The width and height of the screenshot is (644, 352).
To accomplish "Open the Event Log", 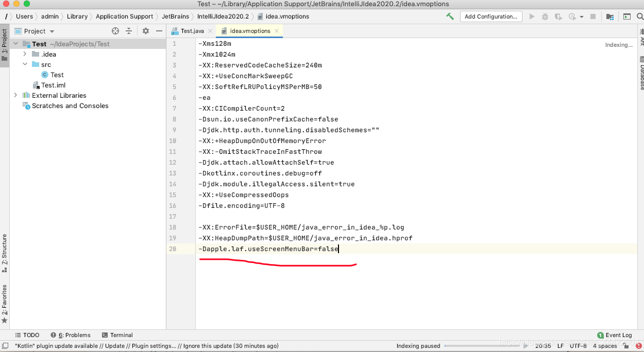I will 614,335.
